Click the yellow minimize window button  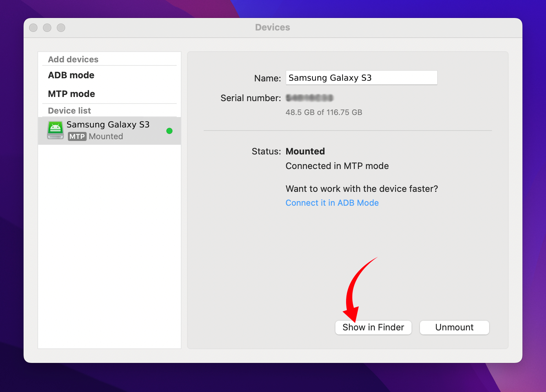pyautogui.click(x=47, y=28)
